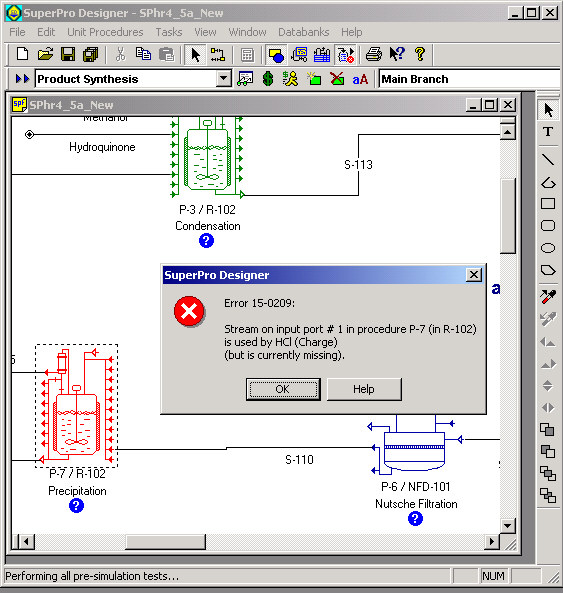The height and width of the screenshot is (593, 563).
Task: Click the New document icon
Action: pyautogui.click(x=22, y=54)
